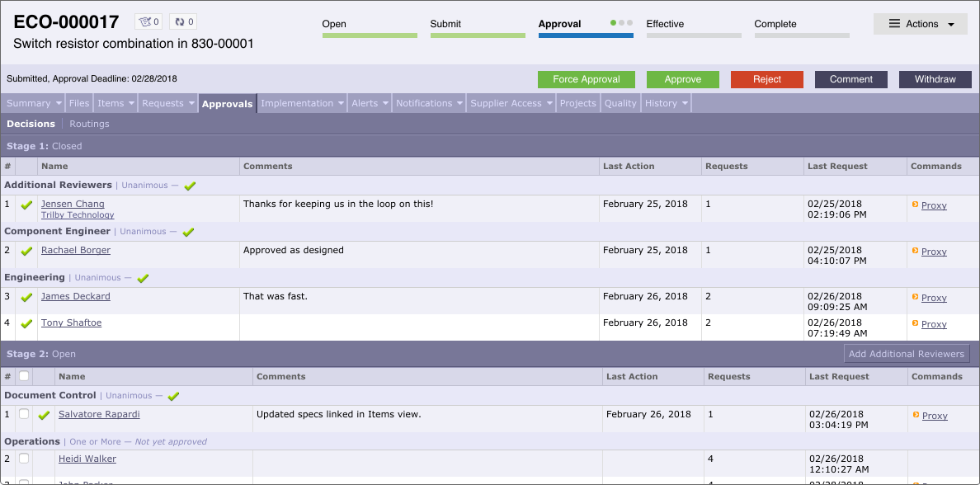Screen dimensions: 980x485
Task: Click green checkmark in Salvatore Rapardi's row
Action: 44,415
